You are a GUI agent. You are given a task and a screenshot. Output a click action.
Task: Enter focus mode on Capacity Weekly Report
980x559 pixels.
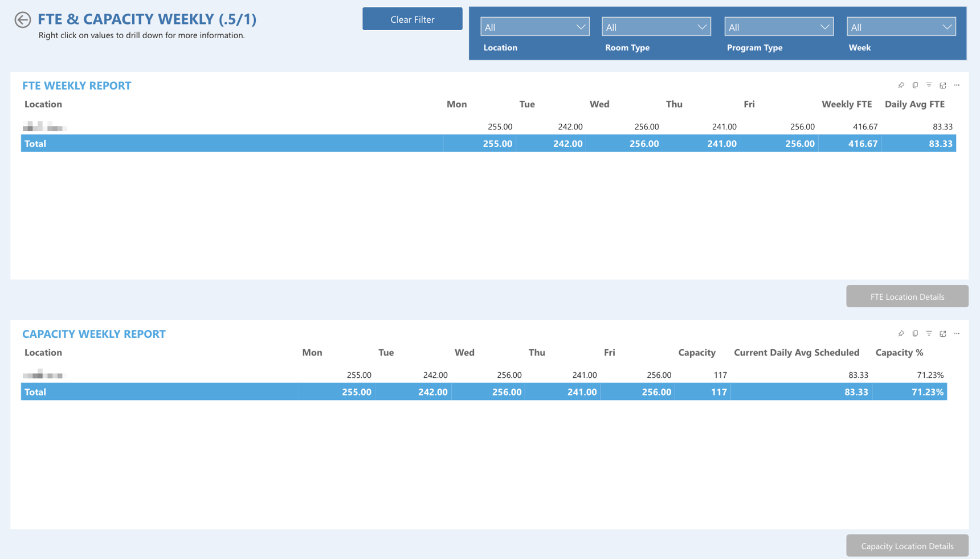point(943,333)
